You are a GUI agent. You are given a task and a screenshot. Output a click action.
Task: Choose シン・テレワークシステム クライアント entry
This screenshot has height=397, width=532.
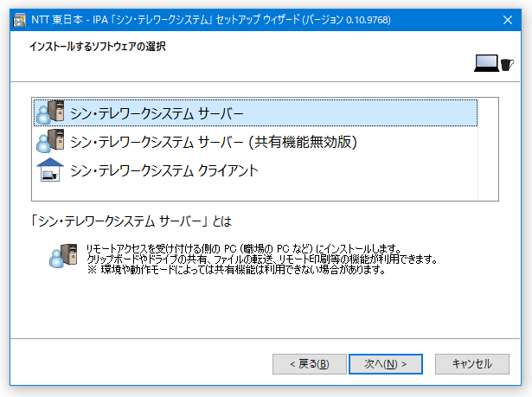point(255,170)
